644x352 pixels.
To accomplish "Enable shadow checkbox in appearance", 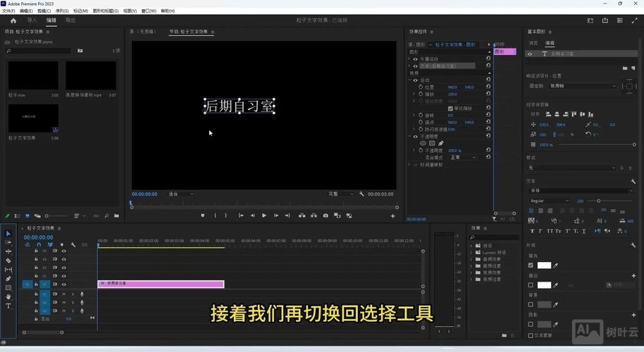I will coord(531,324).
